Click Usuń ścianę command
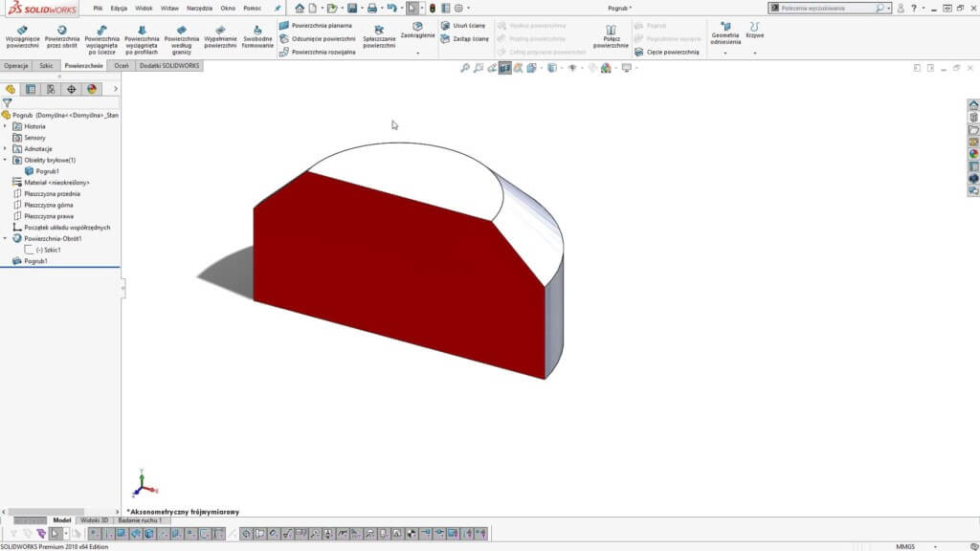 (x=462, y=26)
